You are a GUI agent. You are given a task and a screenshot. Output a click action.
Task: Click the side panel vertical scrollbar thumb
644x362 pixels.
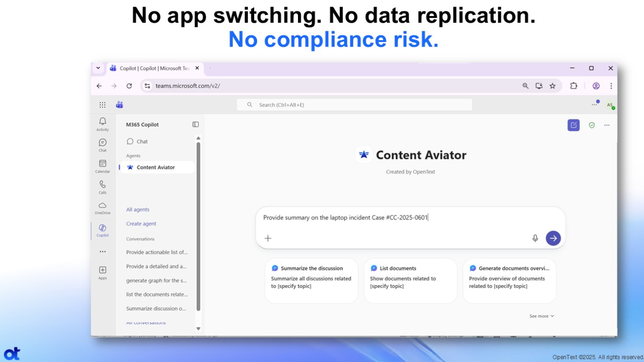click(198, 226)
